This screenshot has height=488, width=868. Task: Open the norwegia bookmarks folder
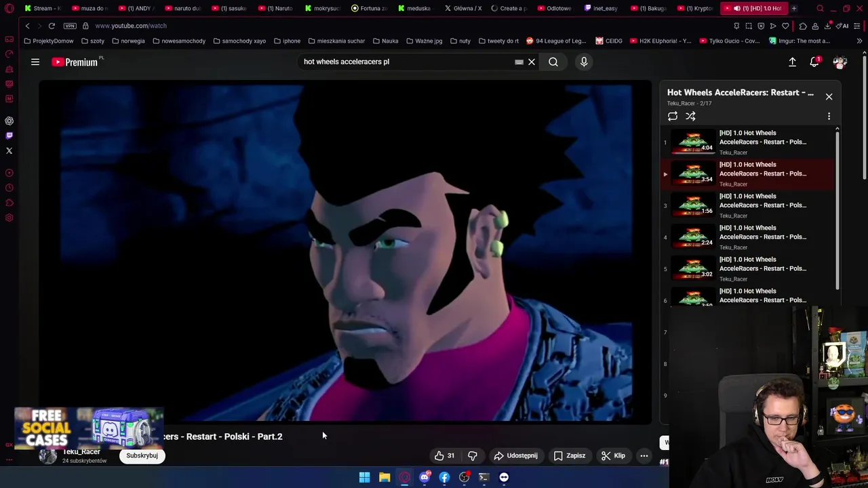pos(128,41)
